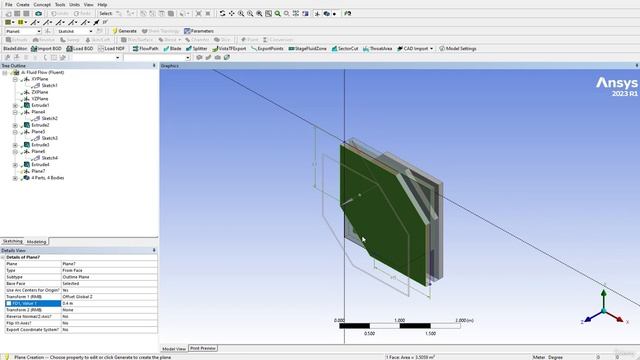This screenshot has width=640, height=360.
Task: Open the Tools menu
Action: [60, 4]
